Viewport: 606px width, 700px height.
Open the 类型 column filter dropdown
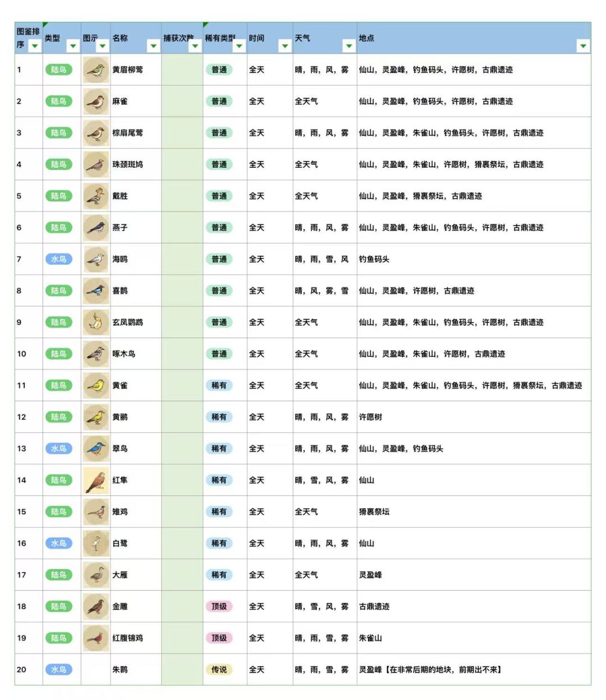pyautogui.click(x=73, y=45)
